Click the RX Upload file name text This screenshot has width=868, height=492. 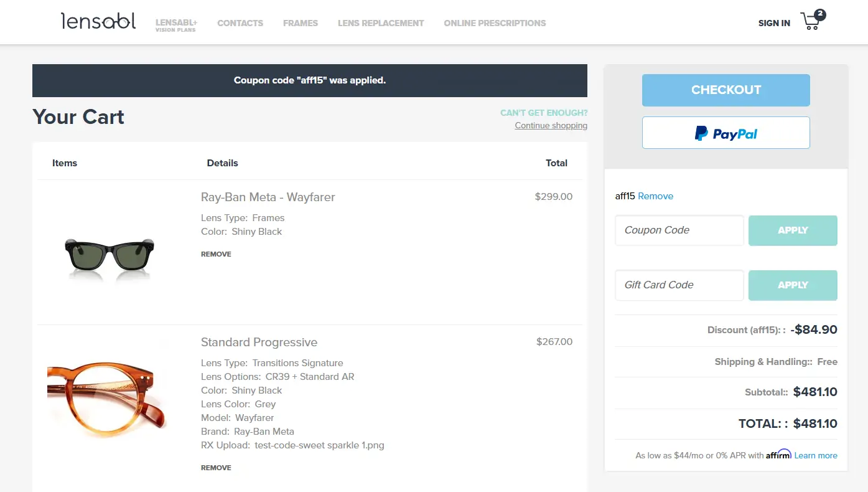319,445
